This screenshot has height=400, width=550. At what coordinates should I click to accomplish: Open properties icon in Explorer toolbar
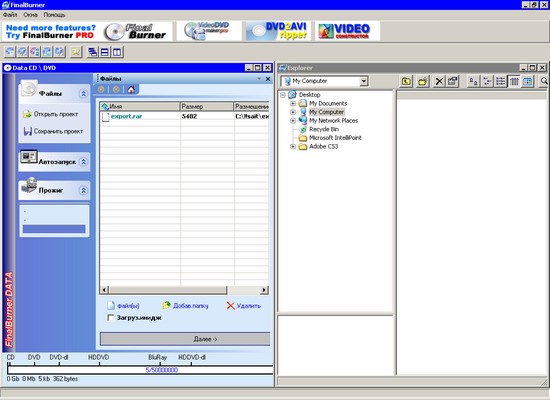[452, 81]
